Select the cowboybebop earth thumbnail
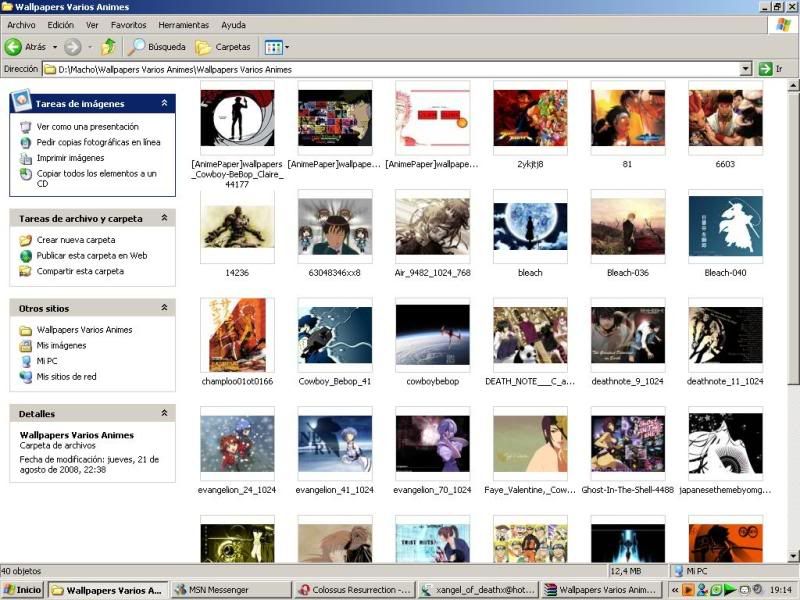 tap(433, 335)
